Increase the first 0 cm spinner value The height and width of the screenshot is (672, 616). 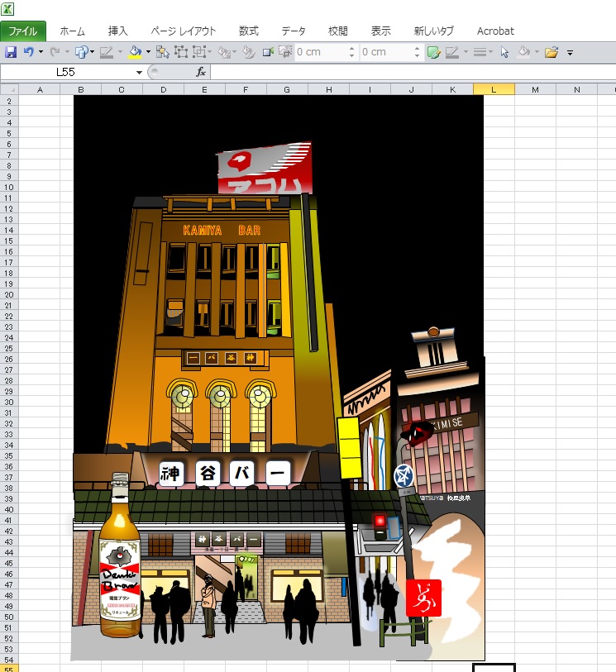point(352,49)
